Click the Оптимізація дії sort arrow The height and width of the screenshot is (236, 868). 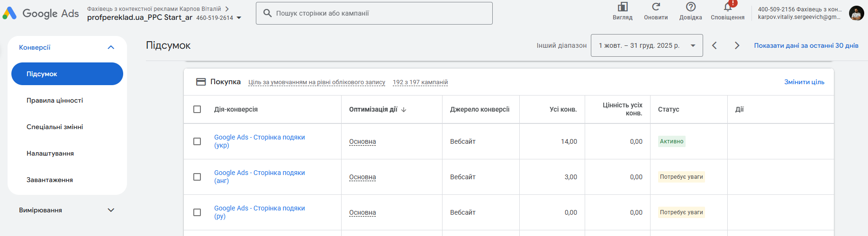coord(404,109)
